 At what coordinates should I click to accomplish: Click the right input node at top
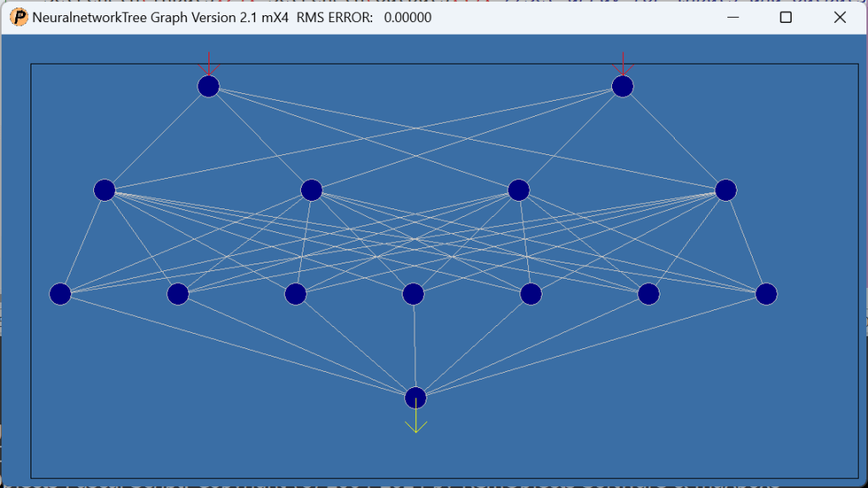point(623,86)
